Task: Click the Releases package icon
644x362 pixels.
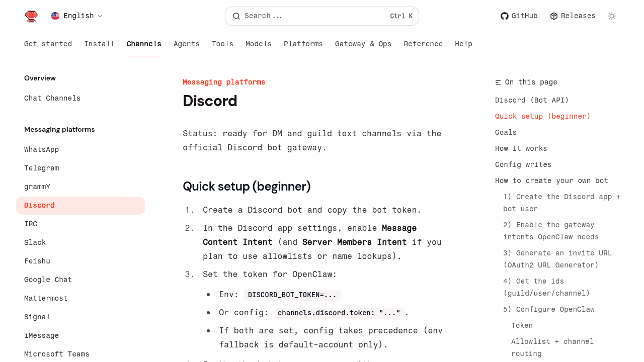Action: pos(554,16)
